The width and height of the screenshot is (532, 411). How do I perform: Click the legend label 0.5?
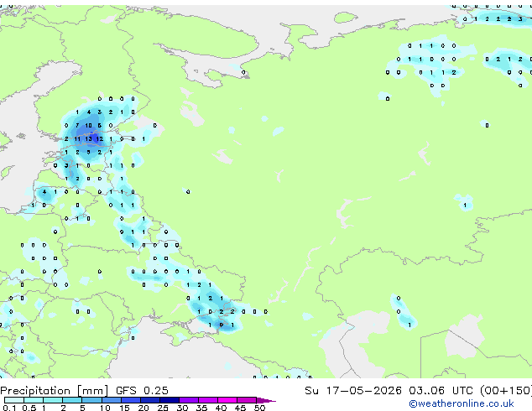point(29,408)
